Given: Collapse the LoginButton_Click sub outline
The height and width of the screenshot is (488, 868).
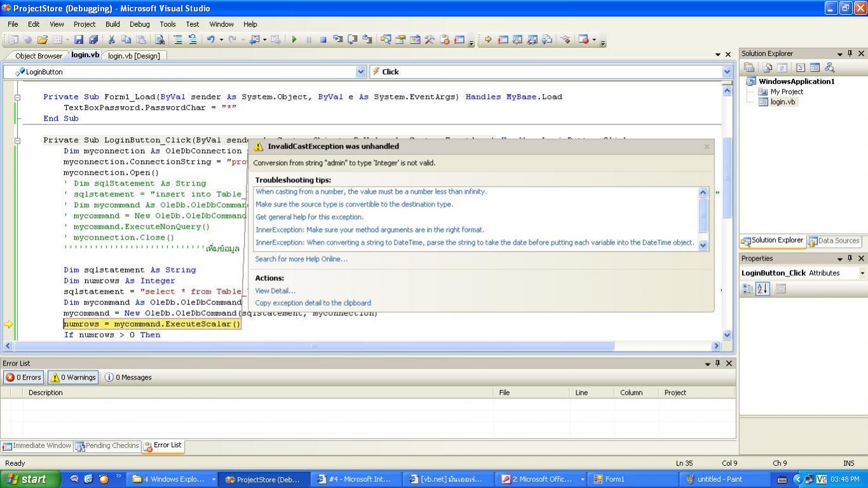Looking at the screenshot, I should pyautogui.click(x=17, y=140).
